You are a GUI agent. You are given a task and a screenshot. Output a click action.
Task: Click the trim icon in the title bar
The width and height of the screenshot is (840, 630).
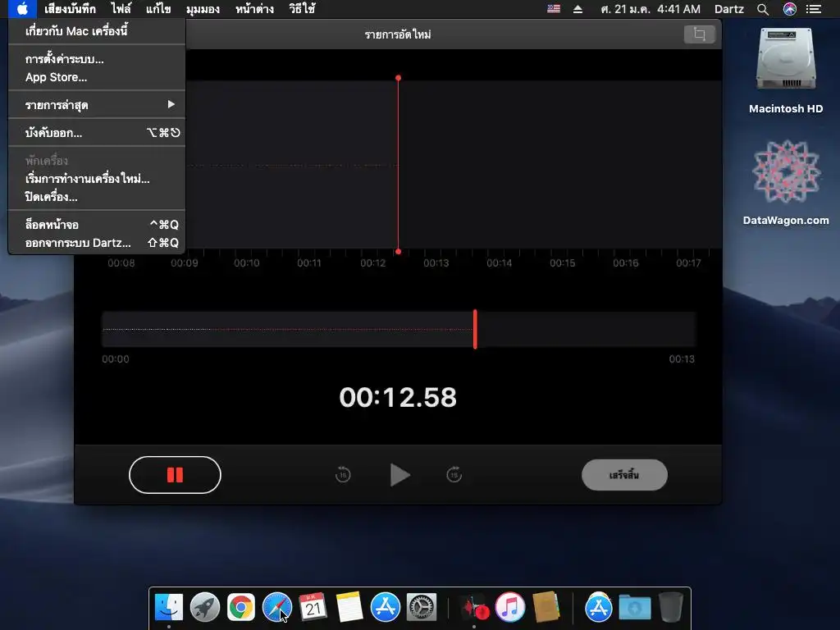click(x=700, y=34)
